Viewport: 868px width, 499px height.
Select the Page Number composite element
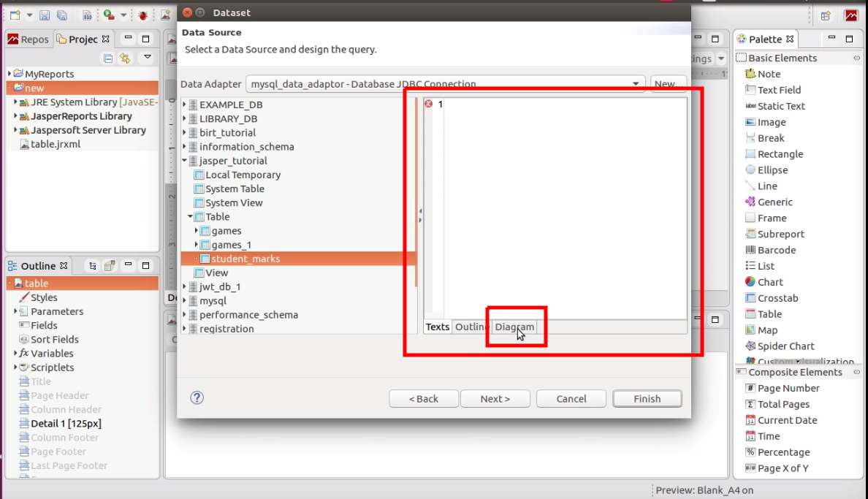[x=783, y=388]
